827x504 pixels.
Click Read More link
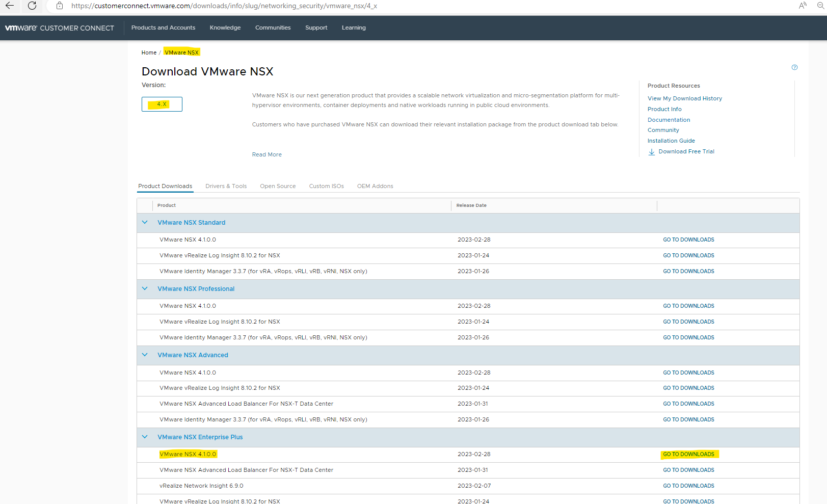coord(266,155)
